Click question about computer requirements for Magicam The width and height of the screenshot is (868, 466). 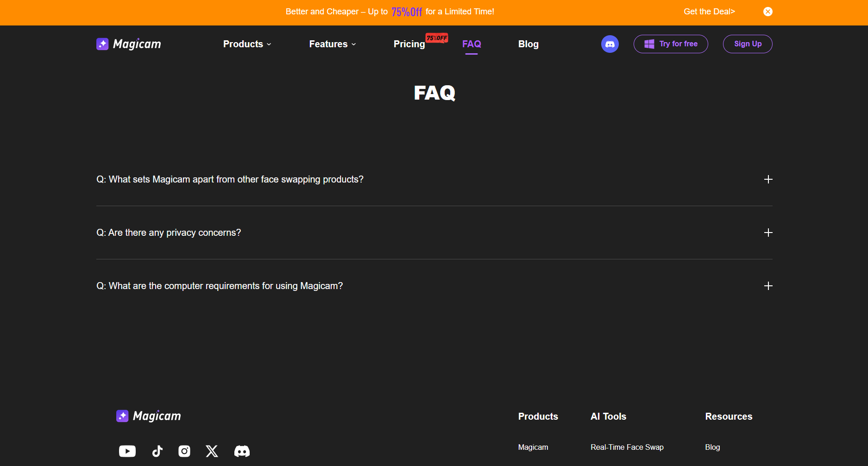(x=220, y=286)
